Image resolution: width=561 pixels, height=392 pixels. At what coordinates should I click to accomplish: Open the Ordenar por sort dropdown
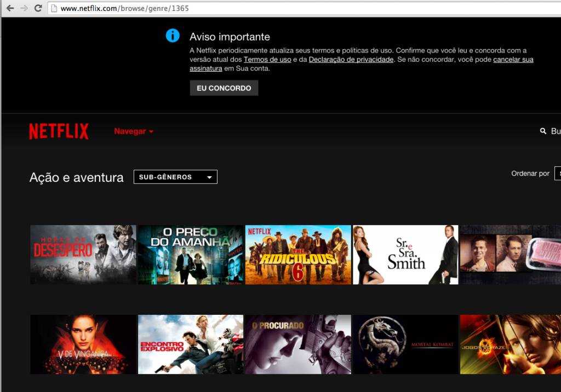(x=557, y=174)
